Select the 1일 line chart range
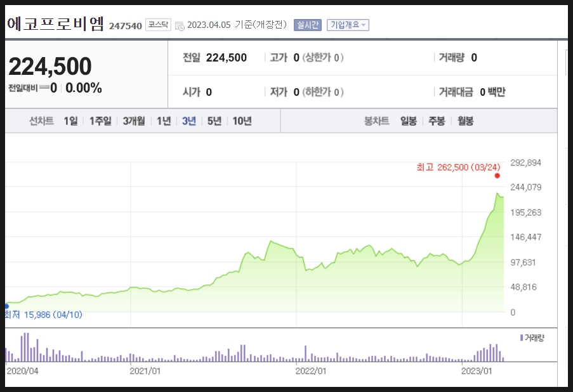Screen dimensions: 573x392 click(x=71, y=121)
